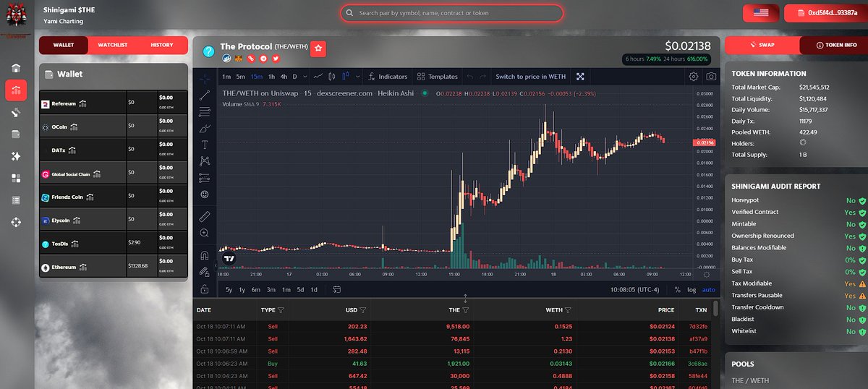The image size is (868, 389).
Task: Toggle the magnet snap mode
Action: click(205, 255)
